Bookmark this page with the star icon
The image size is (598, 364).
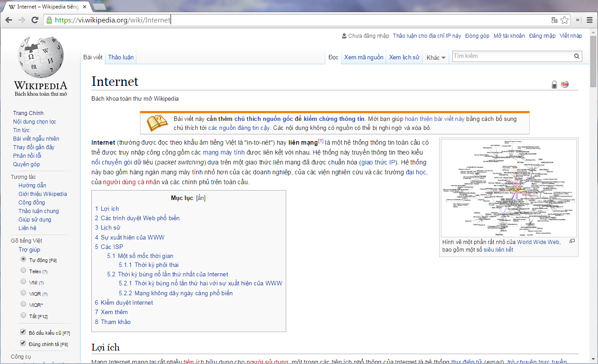click(564, 20)
